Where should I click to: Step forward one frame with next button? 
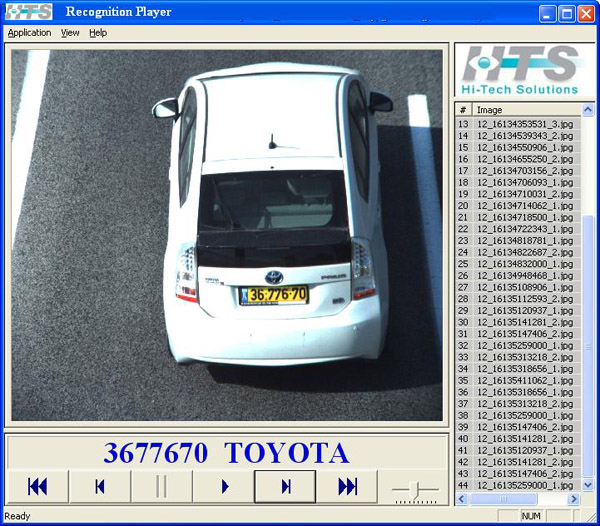click(x=285, y=487)
